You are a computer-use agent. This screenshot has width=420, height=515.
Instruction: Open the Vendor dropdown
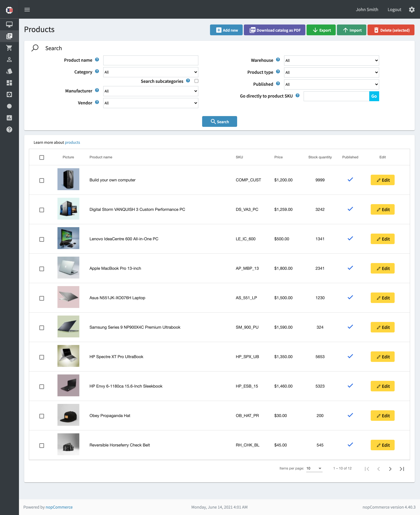tap(151, 103)
